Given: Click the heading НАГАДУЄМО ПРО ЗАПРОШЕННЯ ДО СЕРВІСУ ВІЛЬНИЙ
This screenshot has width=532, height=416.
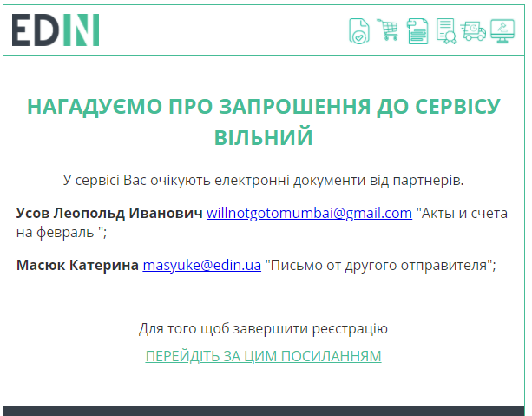Looking at the screenshot, I should (x=264, y=122).
